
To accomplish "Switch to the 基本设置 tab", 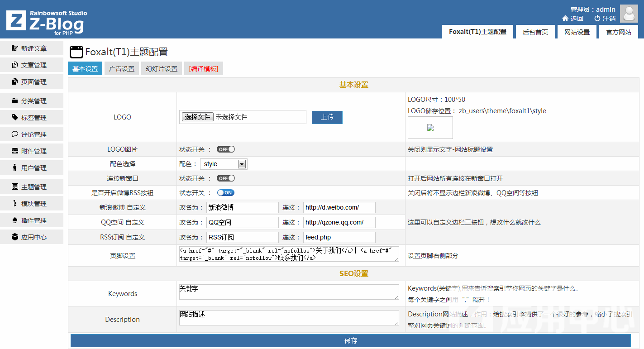I will pyautogui.click(x=85, y=69).
